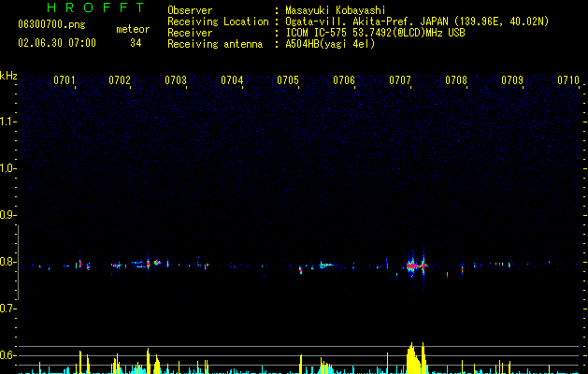Click the strong red echo after 0707
The width and height of the screenshot is (588, 374).
pyautogui.click(x=412, y=266)
